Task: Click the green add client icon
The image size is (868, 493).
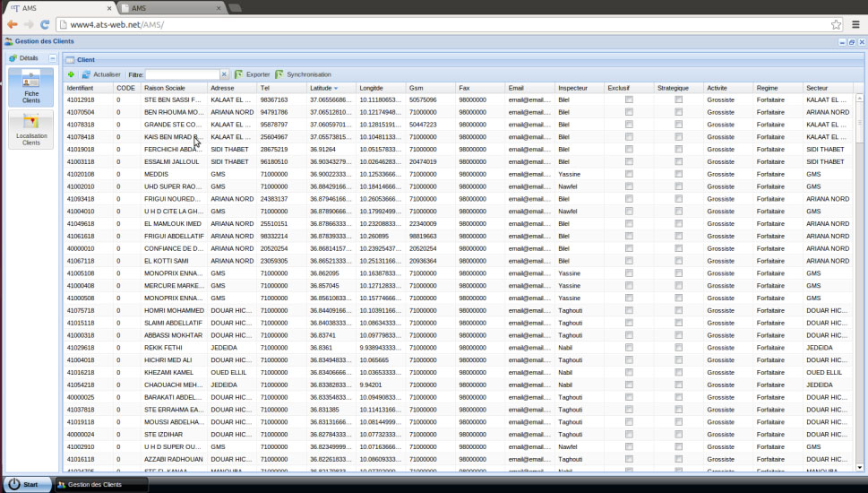Action: [71, 74]
